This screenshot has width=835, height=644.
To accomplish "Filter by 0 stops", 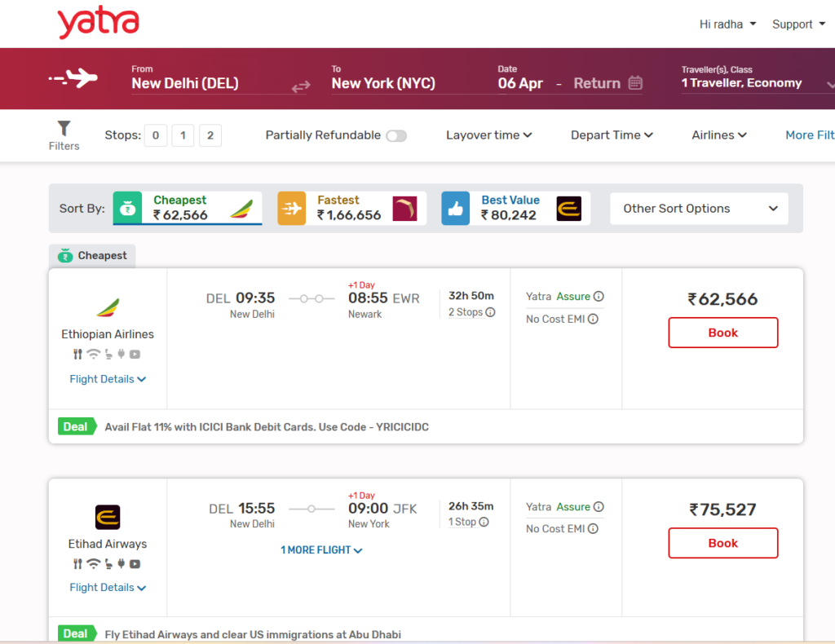I will pos(156,135).
